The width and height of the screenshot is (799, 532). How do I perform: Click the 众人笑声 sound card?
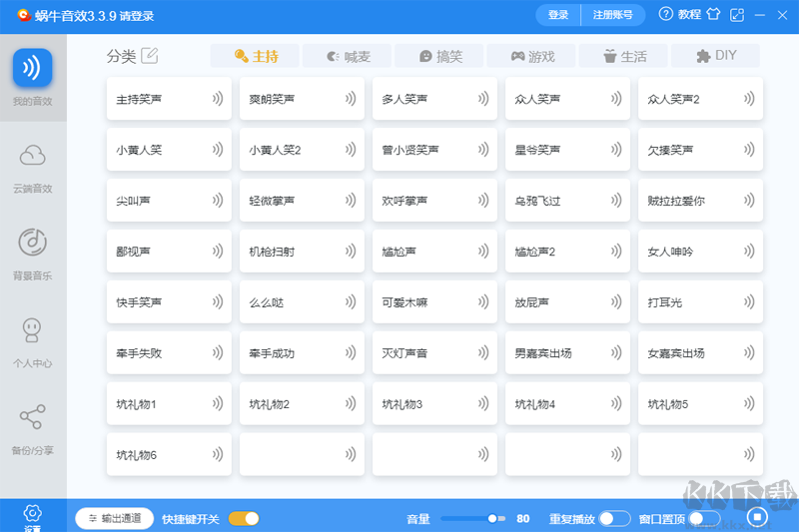pyautogui.click(x=567, y=99)
